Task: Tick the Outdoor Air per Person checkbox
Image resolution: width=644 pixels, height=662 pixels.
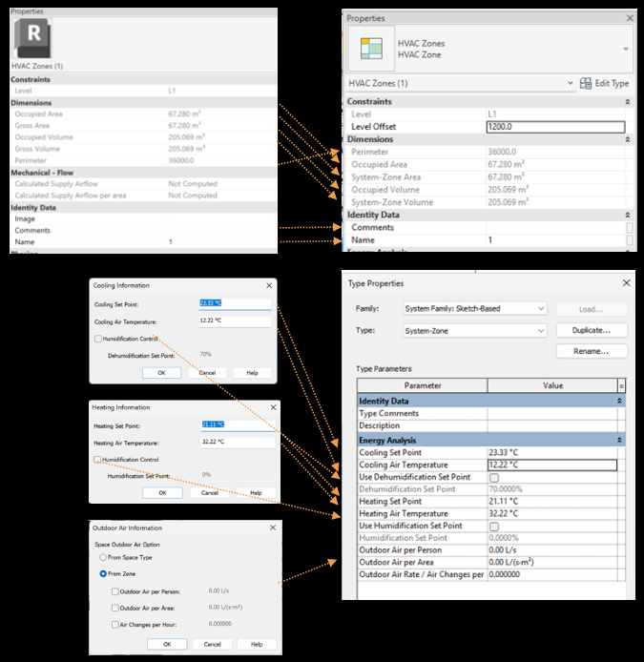Action: pyautogui.click(x=114, y=591)
